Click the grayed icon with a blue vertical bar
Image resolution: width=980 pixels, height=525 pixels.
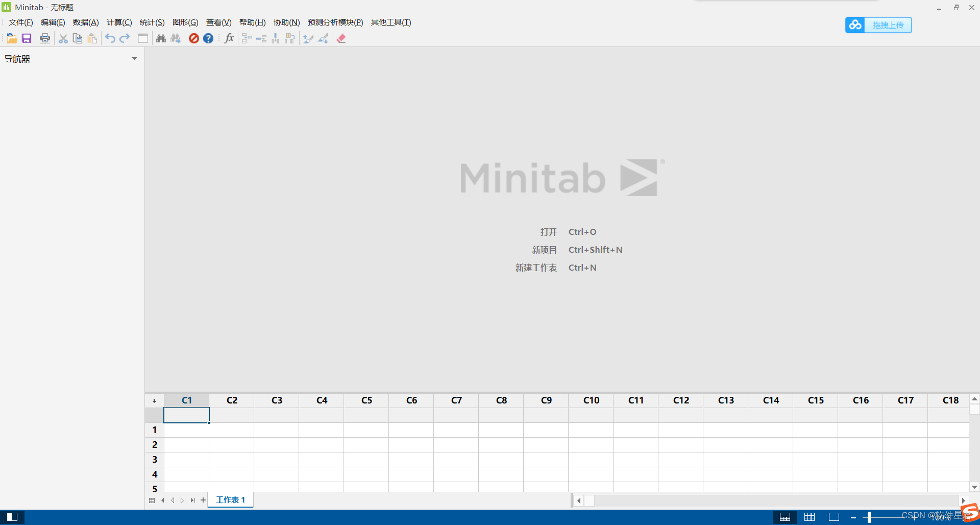pyautogui.click(x=276, y=38)
